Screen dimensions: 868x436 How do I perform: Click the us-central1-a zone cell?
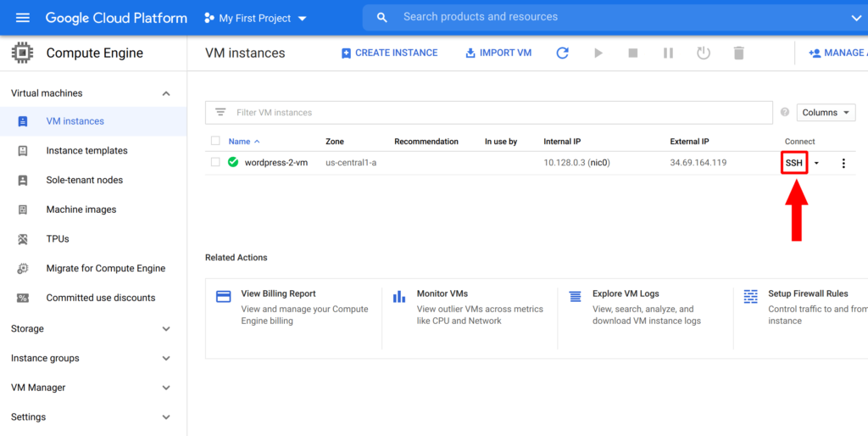pos(351,163)
